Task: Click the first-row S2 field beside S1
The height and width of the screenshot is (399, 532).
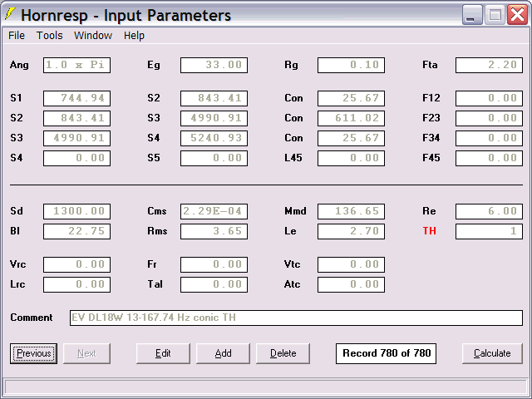Action: (x=214, y=98)
